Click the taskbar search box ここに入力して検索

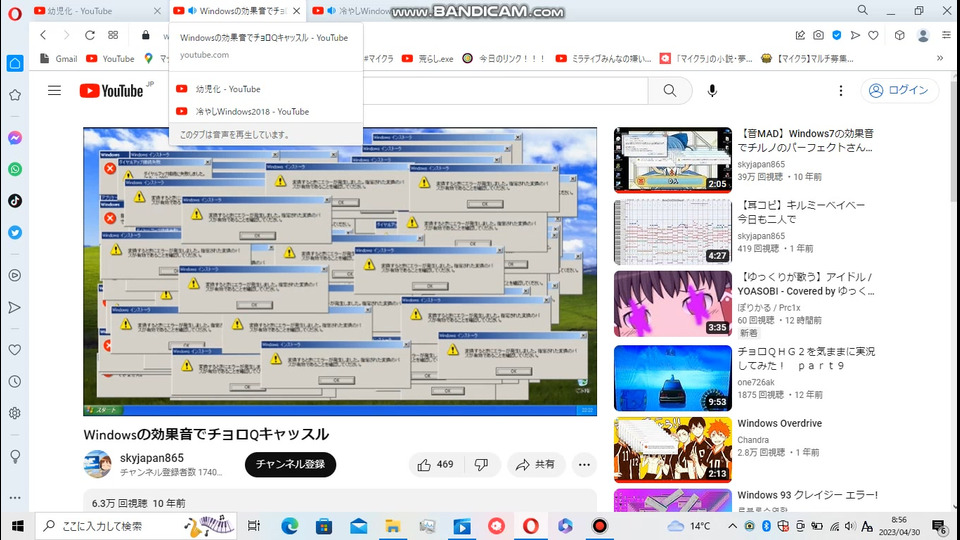pyautogui.click(x=136, y=526)
